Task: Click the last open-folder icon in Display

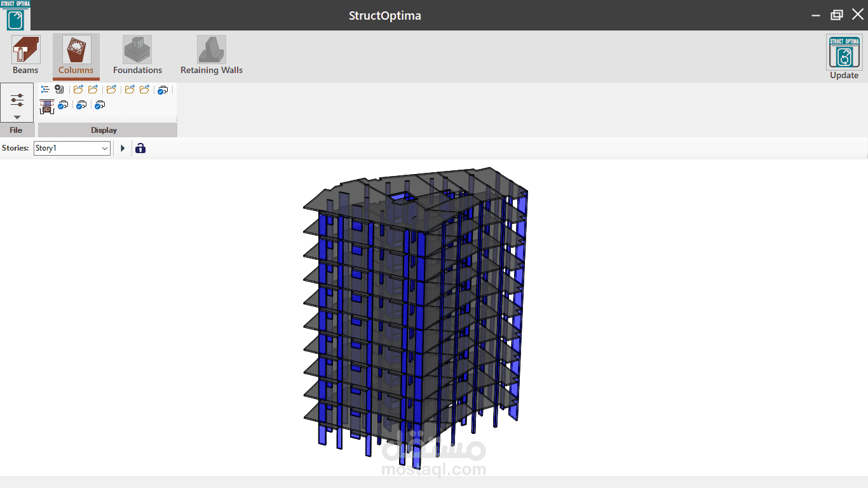Action: 144,90
